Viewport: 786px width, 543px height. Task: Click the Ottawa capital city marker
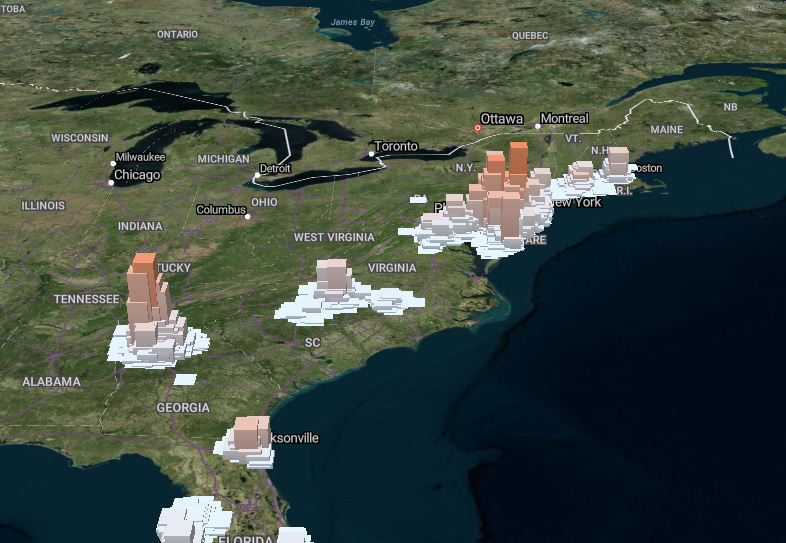[478, 128]
